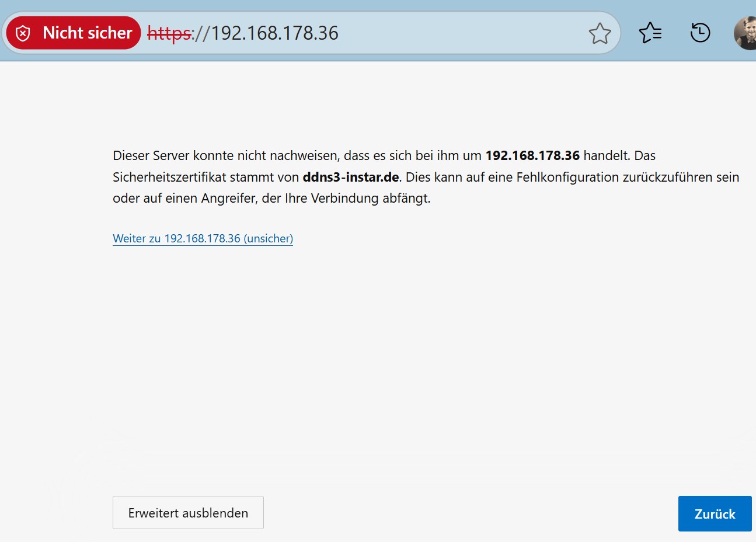Open the profile avatar picture

[x=745, y=33]
